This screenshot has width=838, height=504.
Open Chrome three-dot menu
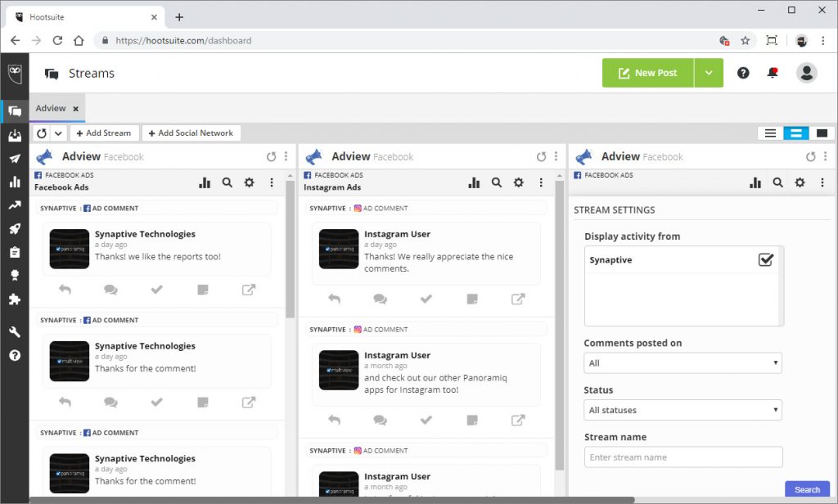(x=823, y=41)
